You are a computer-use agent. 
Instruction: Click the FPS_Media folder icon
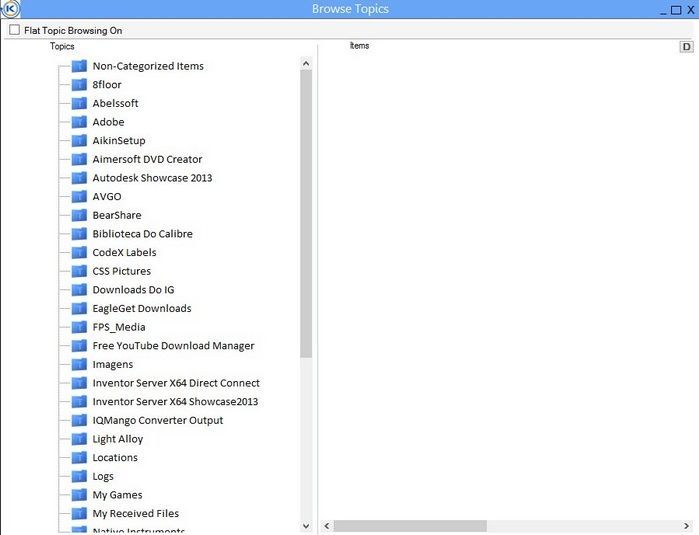79,327
